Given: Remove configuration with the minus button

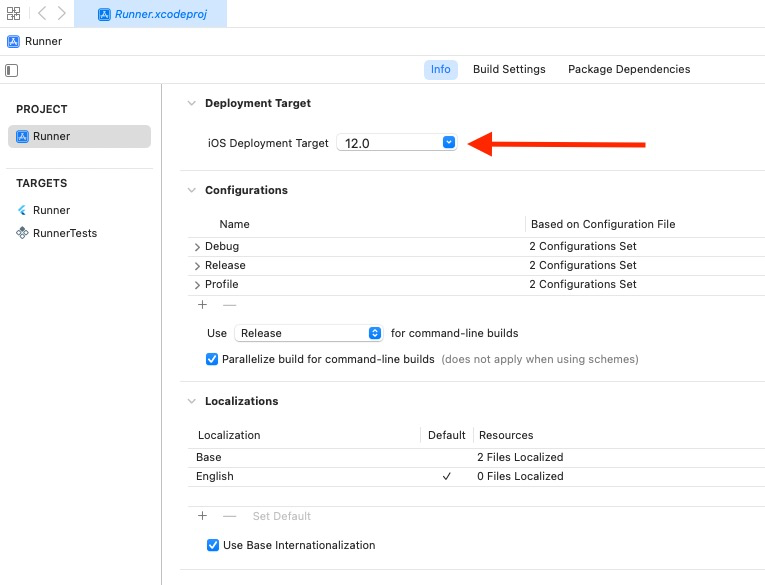Looking at the screenshot, I should [x=229, y=305].
